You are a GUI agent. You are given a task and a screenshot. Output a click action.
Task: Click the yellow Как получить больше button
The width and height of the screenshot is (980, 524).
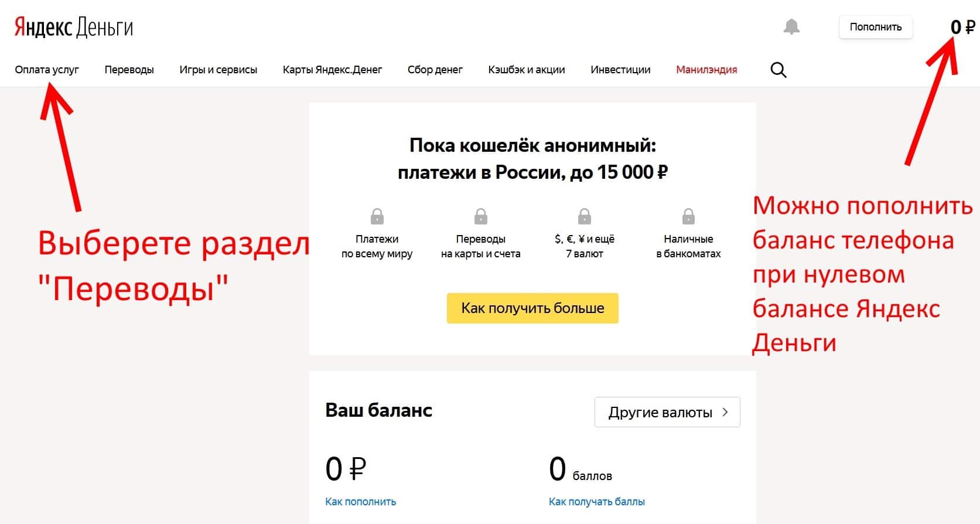point(532,308)
